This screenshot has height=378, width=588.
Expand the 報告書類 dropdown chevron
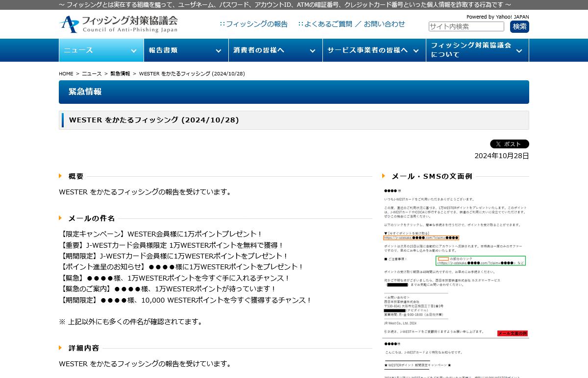(218, 50)
